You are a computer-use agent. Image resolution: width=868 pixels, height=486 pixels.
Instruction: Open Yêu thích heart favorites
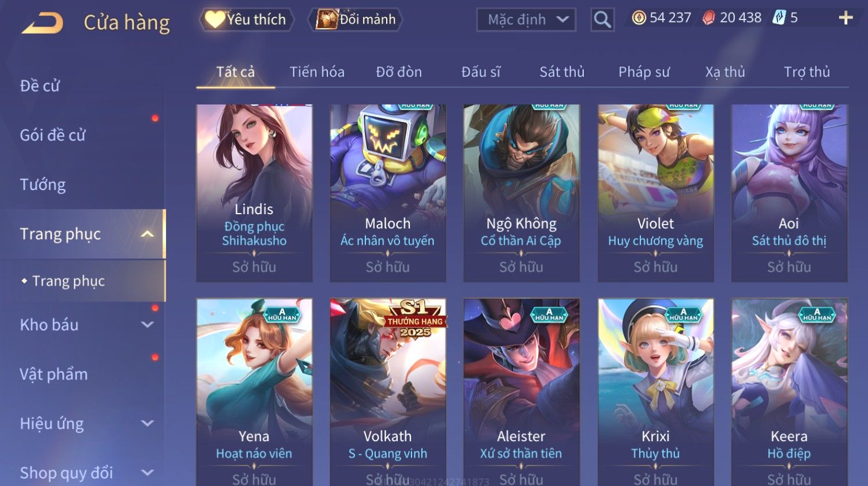(247, 20)
